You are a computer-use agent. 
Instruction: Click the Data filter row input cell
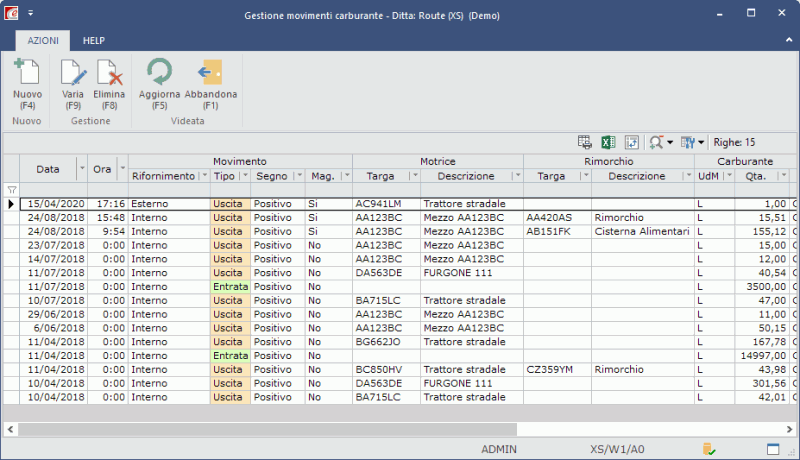[x=54, y=190]
